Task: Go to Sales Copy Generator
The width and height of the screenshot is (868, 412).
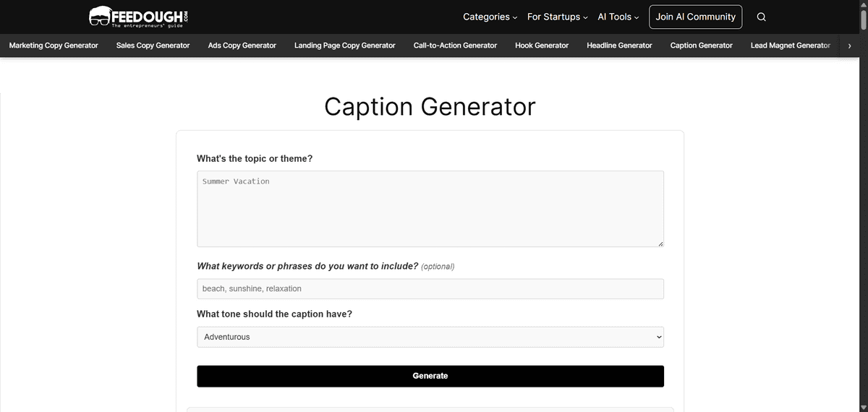Action: point(153,46)
